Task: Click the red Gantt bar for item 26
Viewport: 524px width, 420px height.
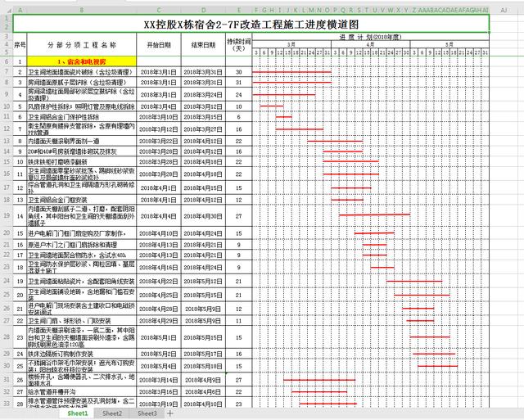Action: point(319,380)
